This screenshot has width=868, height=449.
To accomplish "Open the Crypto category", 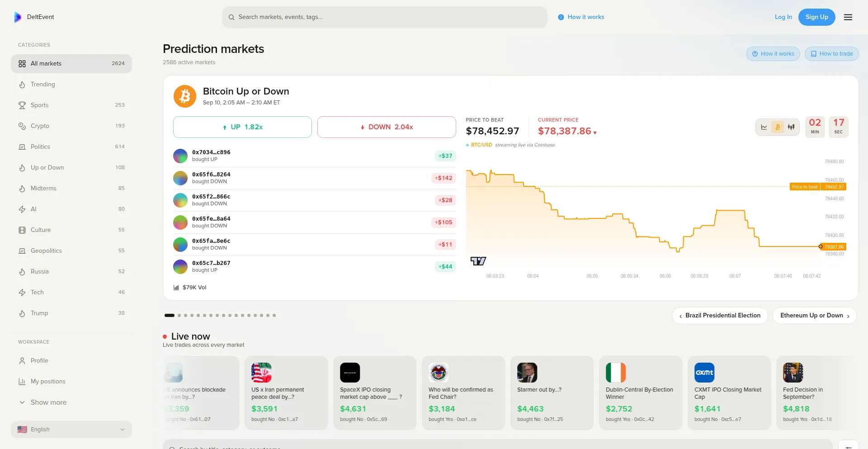I will 71,126.
